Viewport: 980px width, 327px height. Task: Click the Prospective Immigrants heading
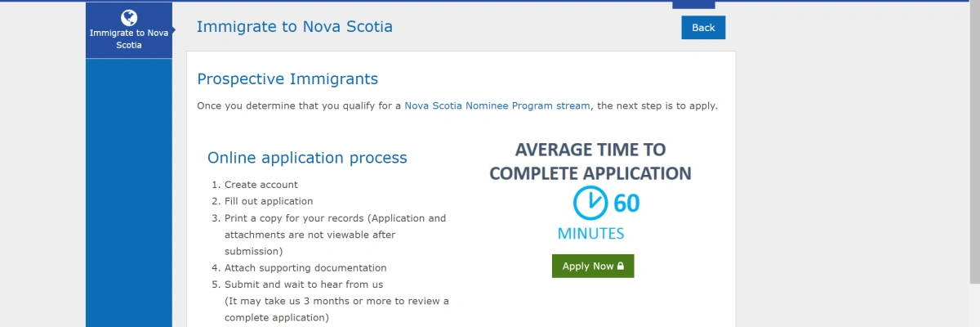[287, 79]
